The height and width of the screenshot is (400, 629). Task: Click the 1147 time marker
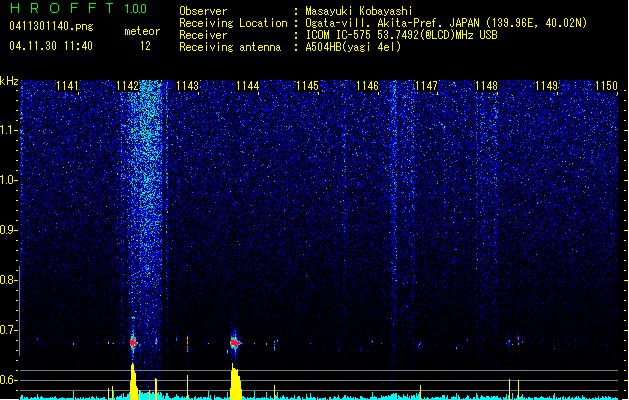tap(426, 86)
